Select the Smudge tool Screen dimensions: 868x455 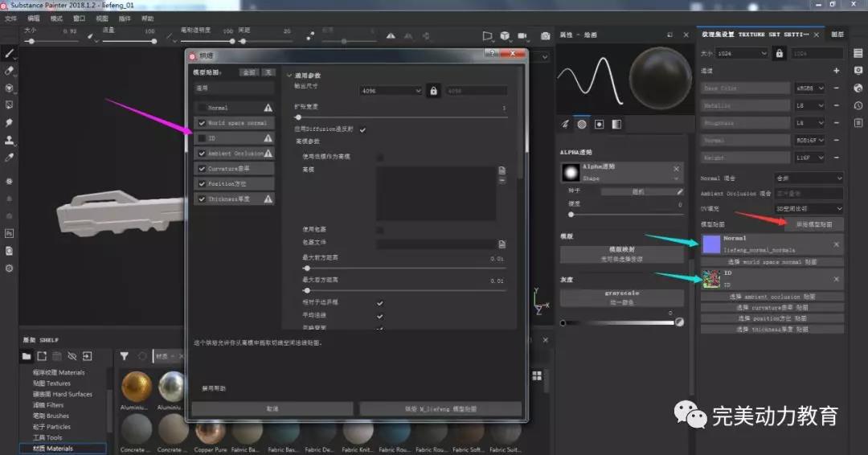[x=10, y=122]
